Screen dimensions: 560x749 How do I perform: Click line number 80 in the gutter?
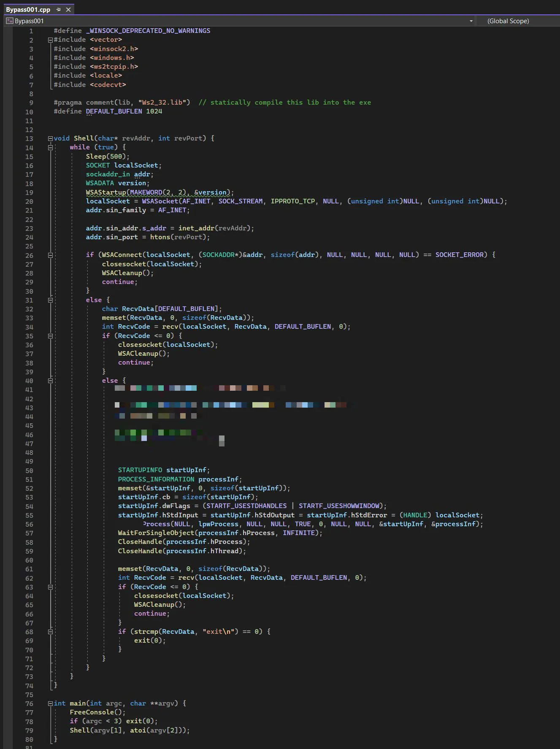click(x=29, y=739)
